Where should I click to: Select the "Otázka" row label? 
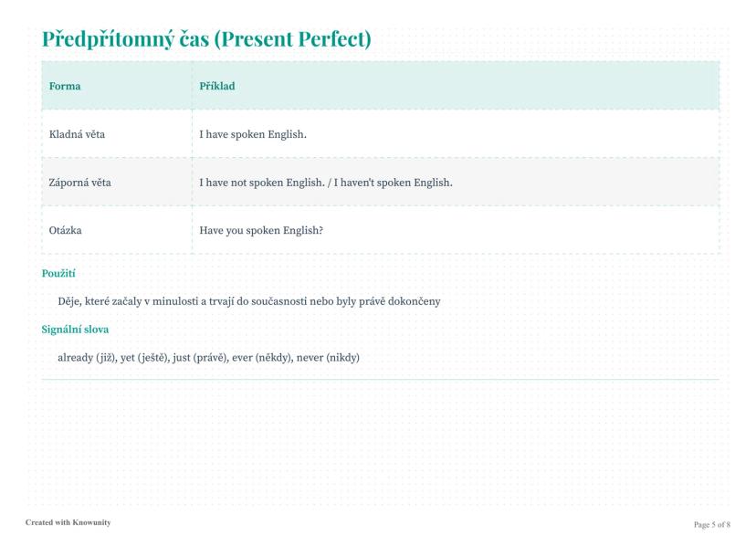click(x=65, y=230)
